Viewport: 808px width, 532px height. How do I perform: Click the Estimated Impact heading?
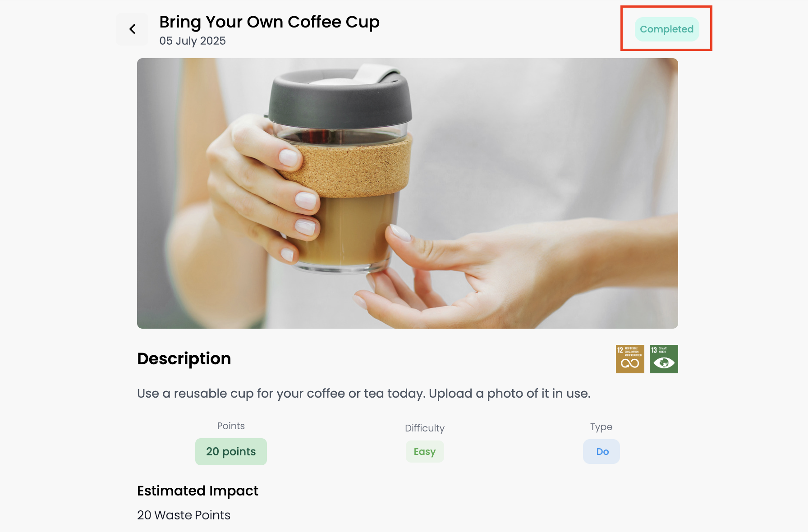pyautogui.click(x=197, y=491)
